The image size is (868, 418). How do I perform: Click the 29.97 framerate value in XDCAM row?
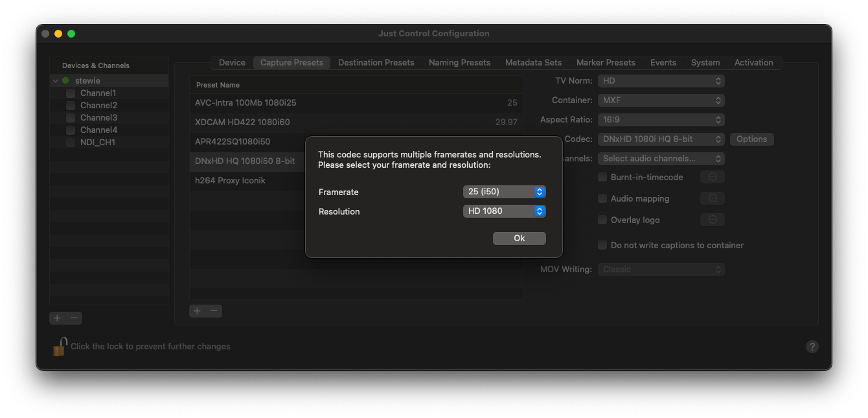(x=506, y=122)
